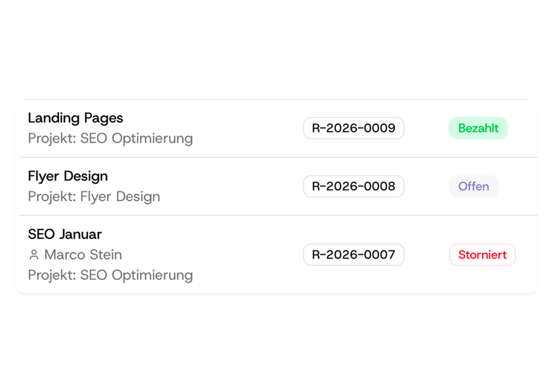Click the Marco Stein customer name

click(x=83, y=255)
